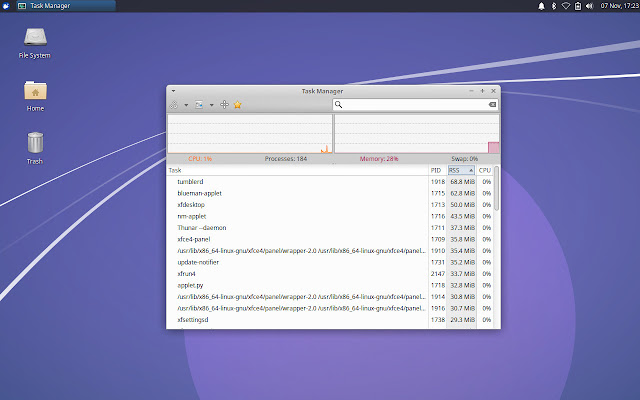Select the tumblerd process row
640x400 pixels.
click(330, 182)
